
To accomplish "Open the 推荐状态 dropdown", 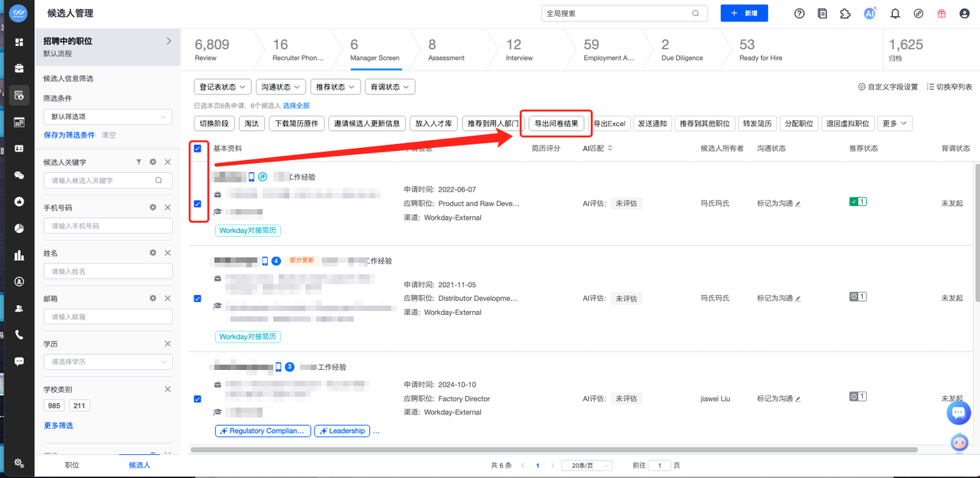I will [x=335, y=87].
